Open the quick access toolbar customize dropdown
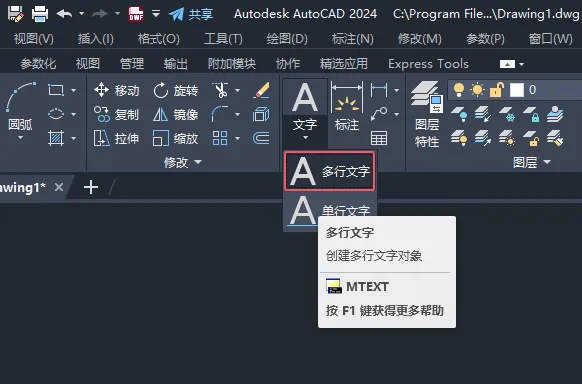 pos(156,14)
